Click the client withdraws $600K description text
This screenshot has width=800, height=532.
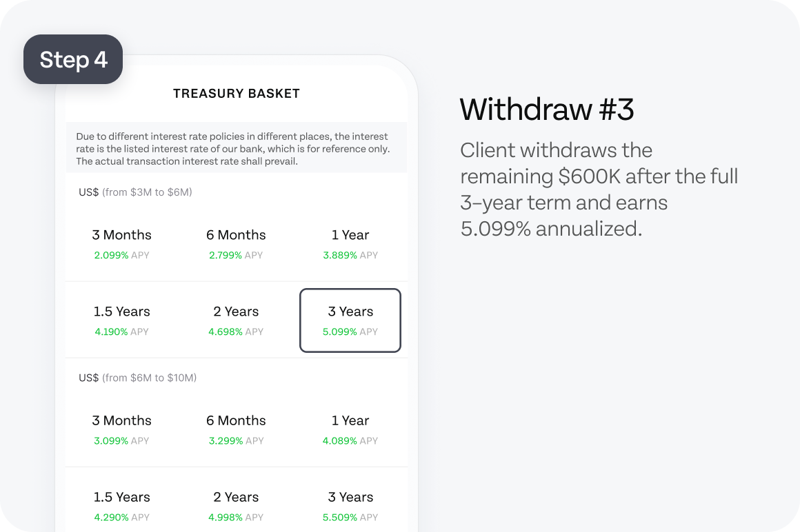(599, 190)
